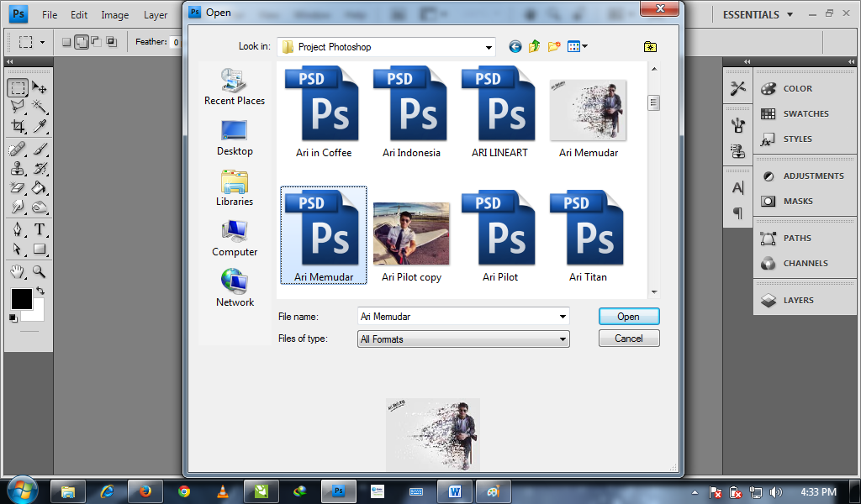Select the Crop tool

(x=18, y=126)
